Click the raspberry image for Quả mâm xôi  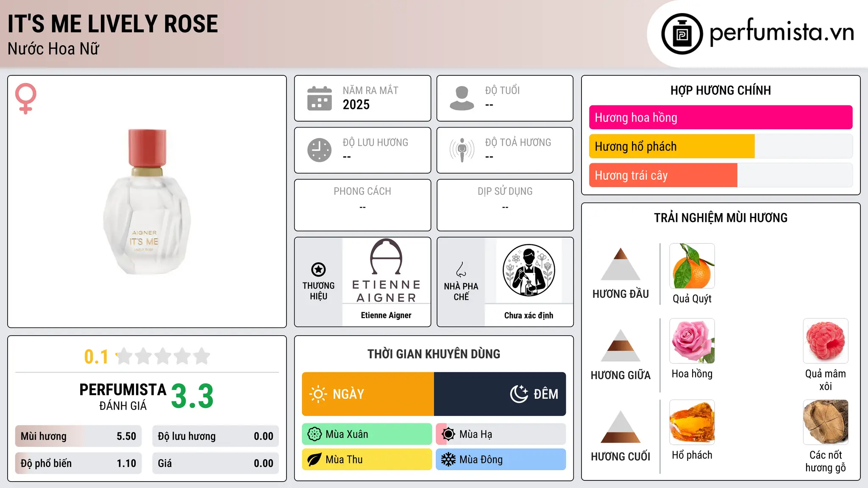(x=826, y=341)
